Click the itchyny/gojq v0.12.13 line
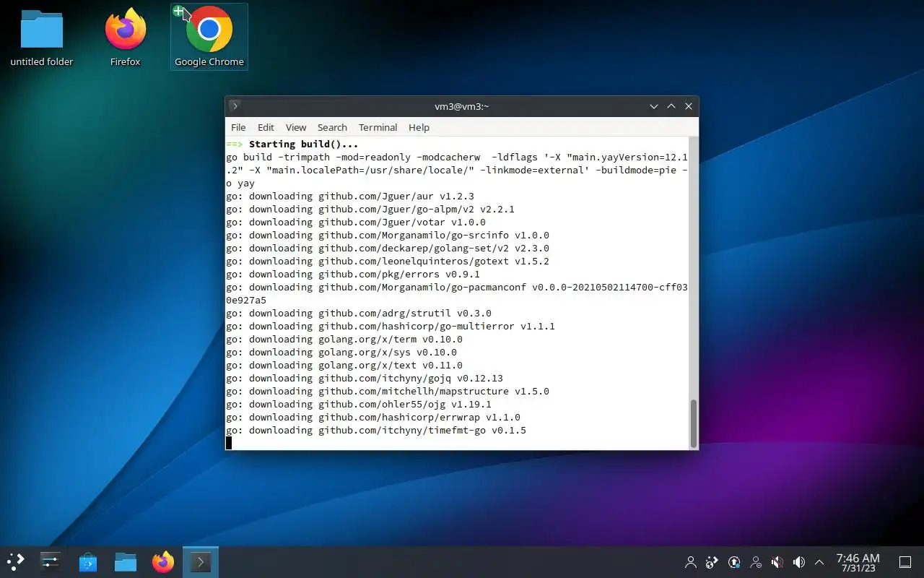924x578 pixels. tap(365, 378)
